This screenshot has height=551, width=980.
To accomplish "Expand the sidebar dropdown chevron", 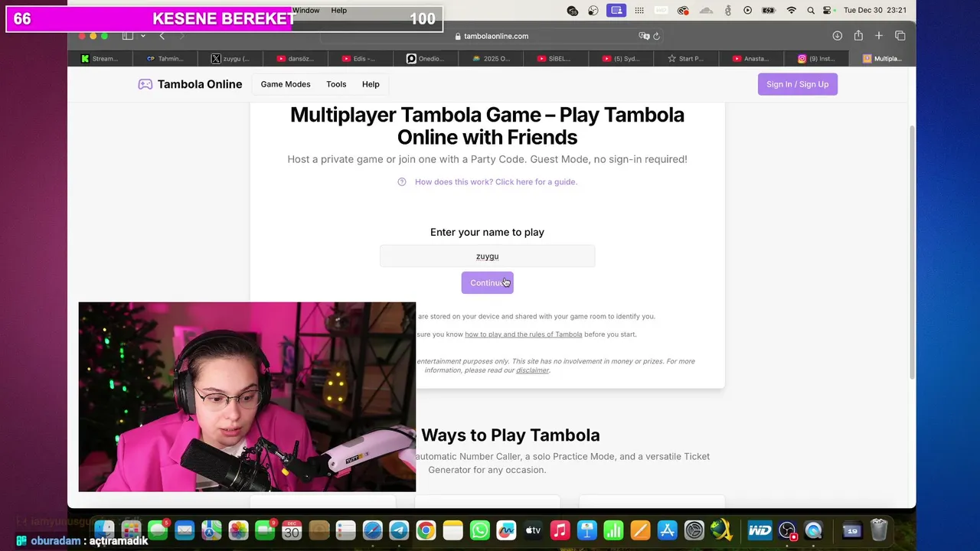I will click(x=142, y=36).
